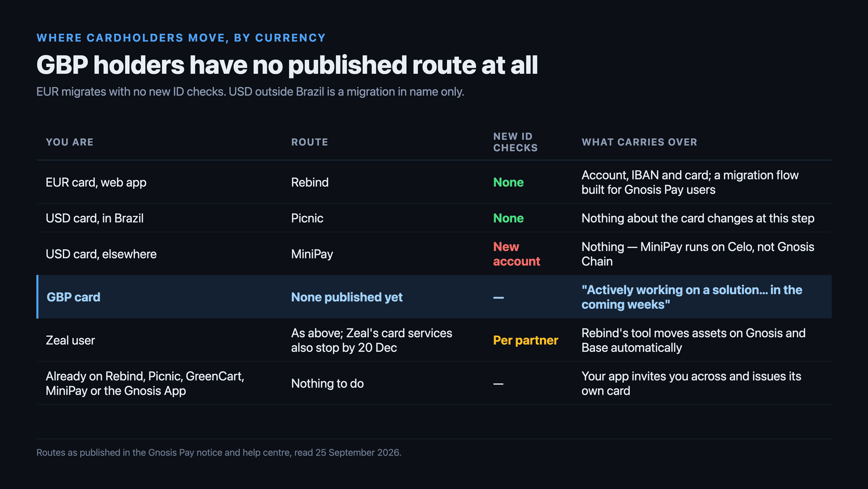Select the 'USD card, in Brazil' cell
The height and width of the screenshot is (489, 868).
(x=94, y=218)
